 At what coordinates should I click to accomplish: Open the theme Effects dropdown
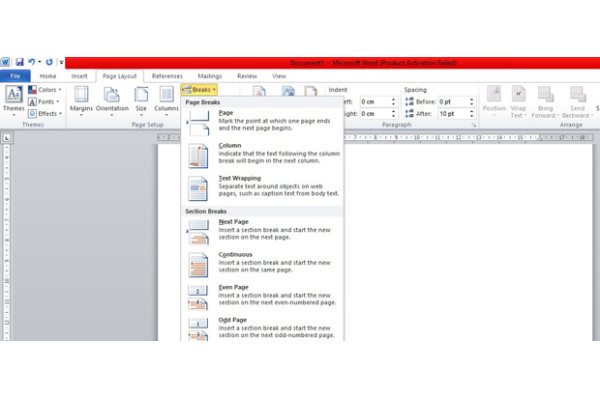point(45,114)
